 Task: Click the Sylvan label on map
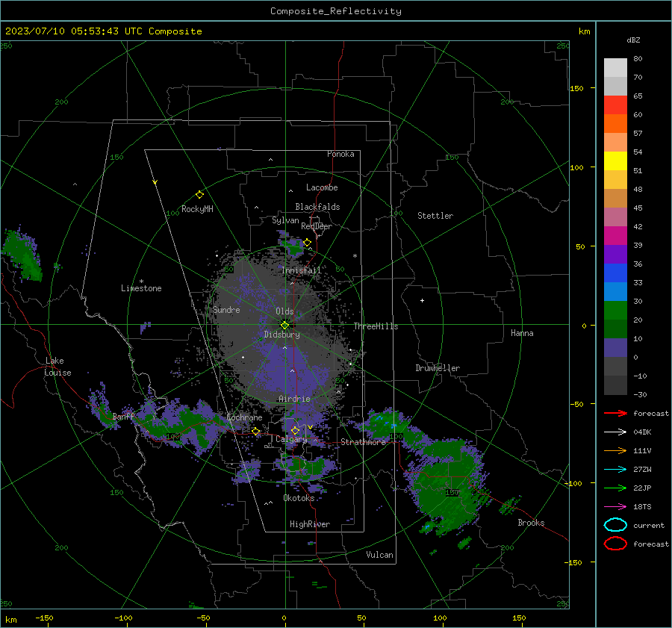(285, 220)
